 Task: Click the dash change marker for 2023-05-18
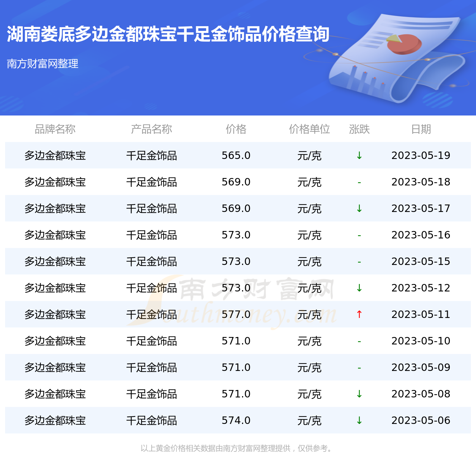359,183
